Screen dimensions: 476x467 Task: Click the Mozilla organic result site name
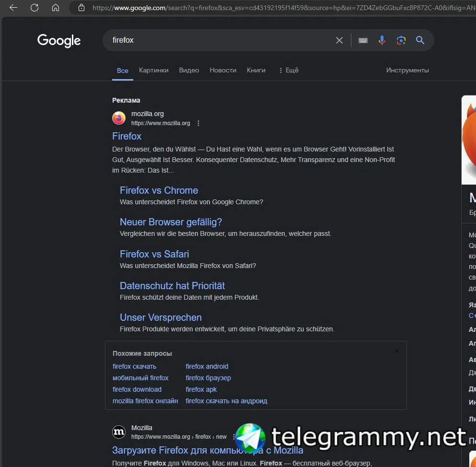141,428
